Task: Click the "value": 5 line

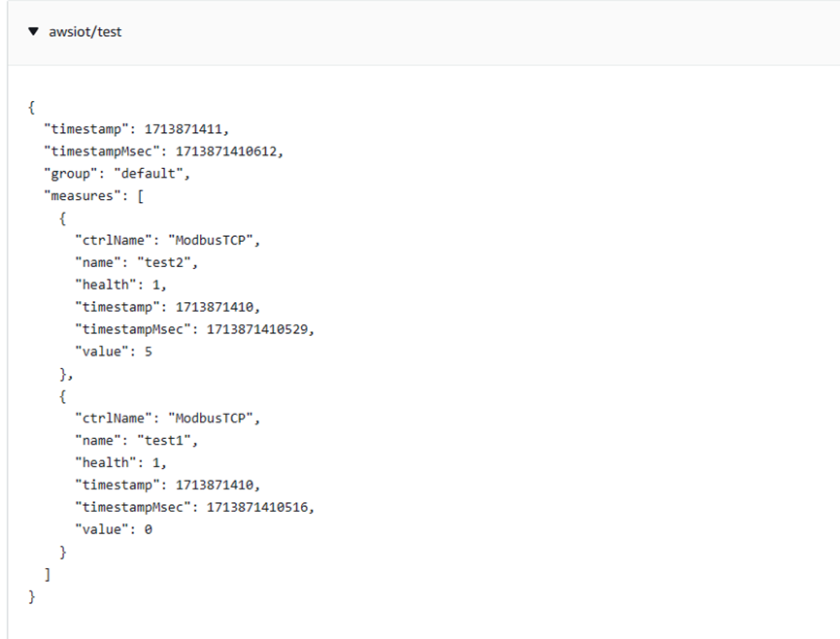Action: 114,352
